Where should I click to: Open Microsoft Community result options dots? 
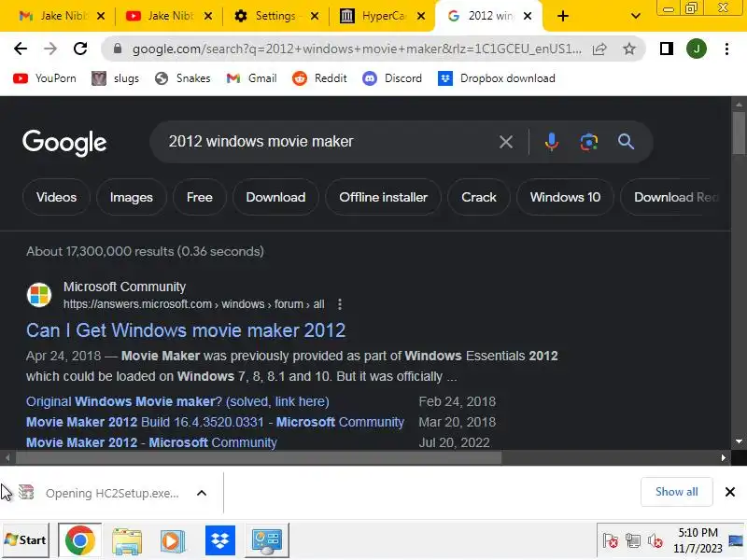[x=340, y=304]
